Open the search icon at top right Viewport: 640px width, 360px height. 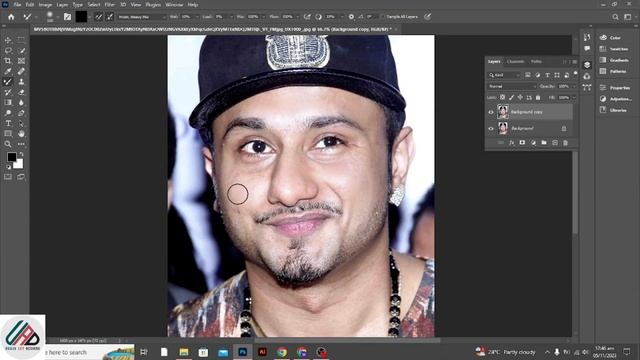(615, 17)
